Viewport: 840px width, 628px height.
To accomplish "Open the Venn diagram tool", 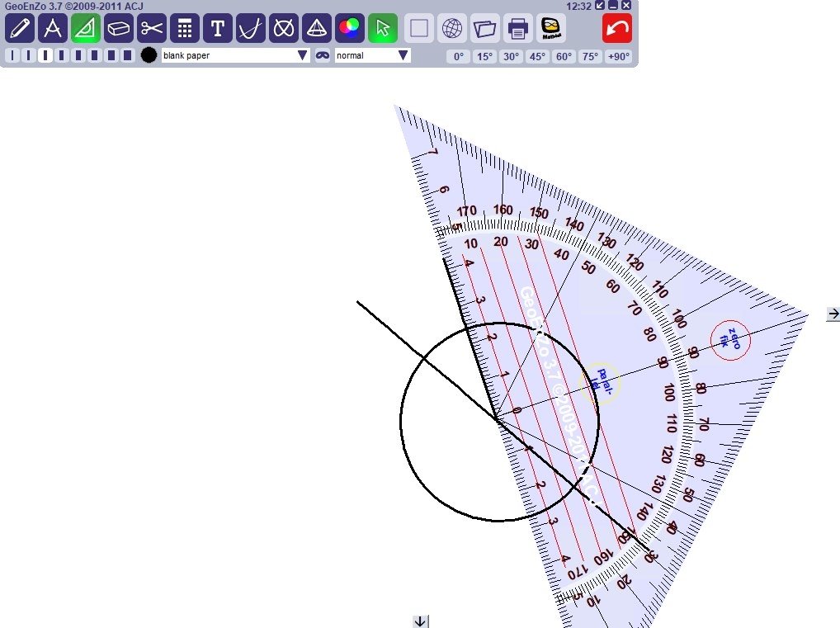I will tap(284, 28).
